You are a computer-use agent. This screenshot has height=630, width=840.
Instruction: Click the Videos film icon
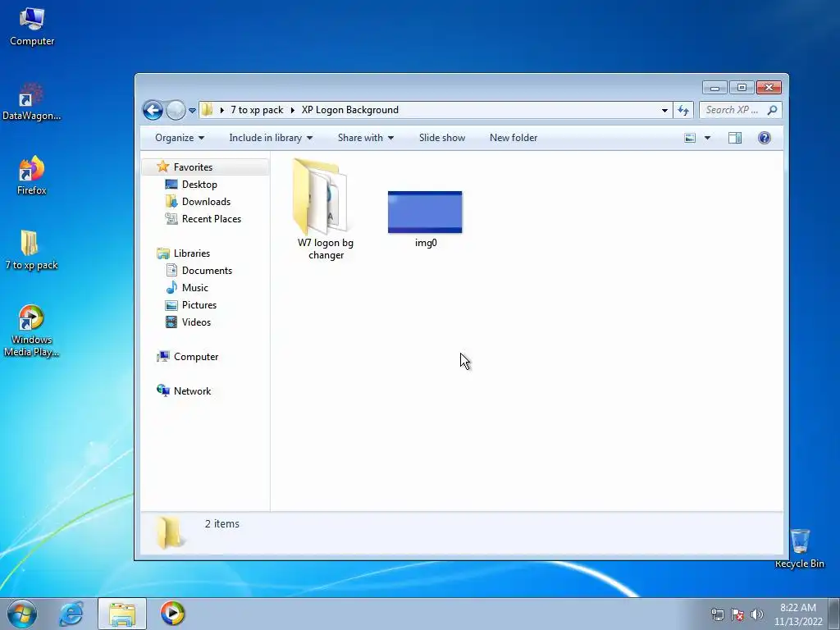(x=171, y=322)
